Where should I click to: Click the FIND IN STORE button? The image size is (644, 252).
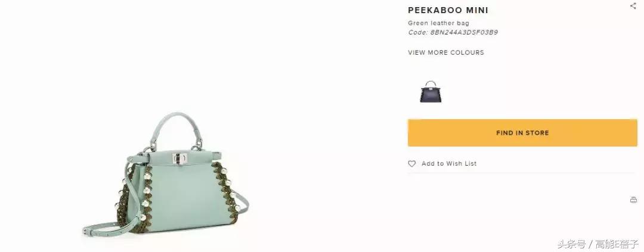click(x=522, y=133)
